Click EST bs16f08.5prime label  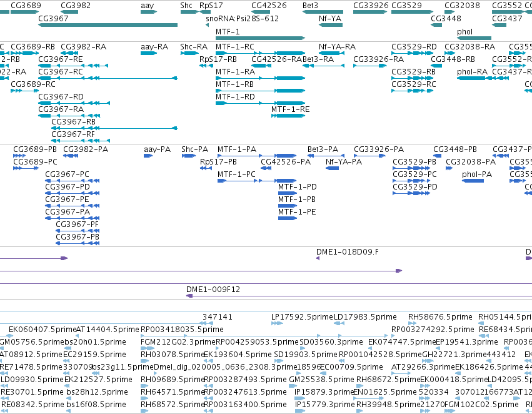coord(96,405)
